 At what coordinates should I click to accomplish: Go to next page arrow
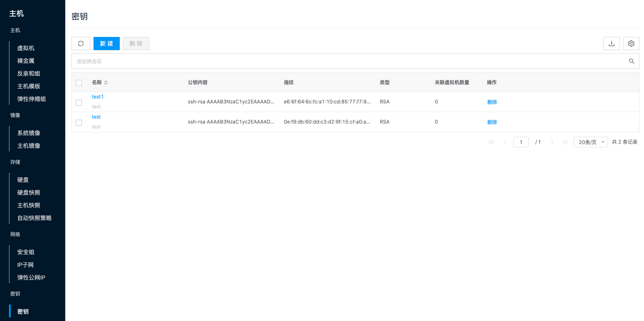click(552, 142)
